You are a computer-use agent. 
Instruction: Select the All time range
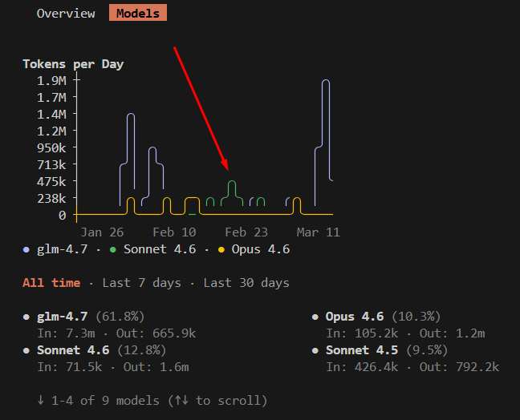51,283
